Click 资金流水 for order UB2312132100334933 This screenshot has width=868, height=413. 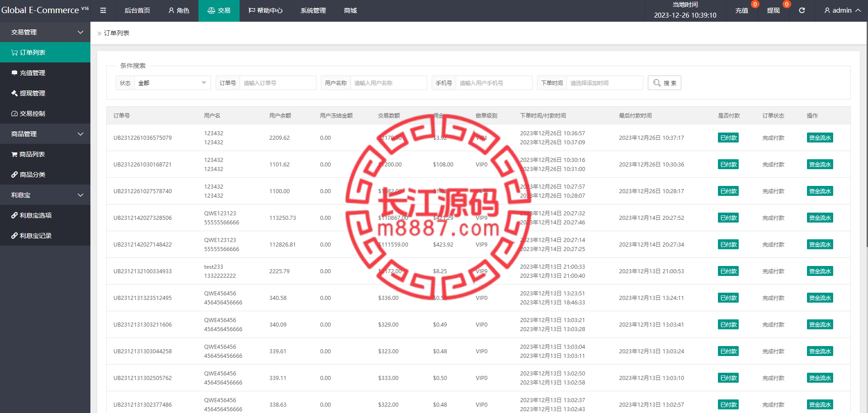820,271
